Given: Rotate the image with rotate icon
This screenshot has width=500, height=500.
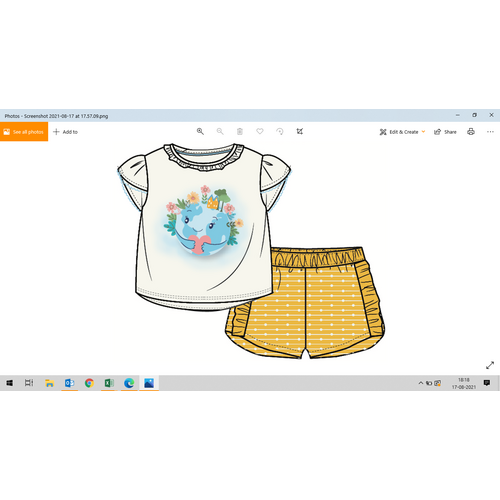Looking at the screenshot, I should click(280, 131).
